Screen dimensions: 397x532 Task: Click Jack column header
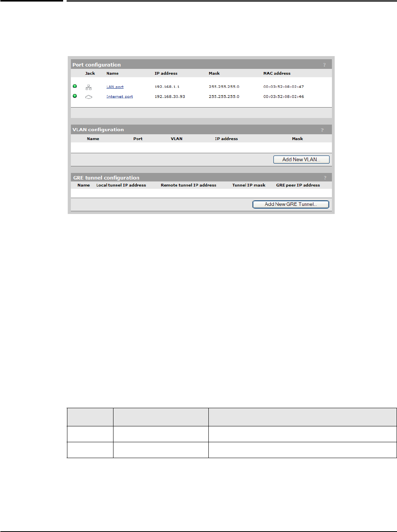[90, 73]
